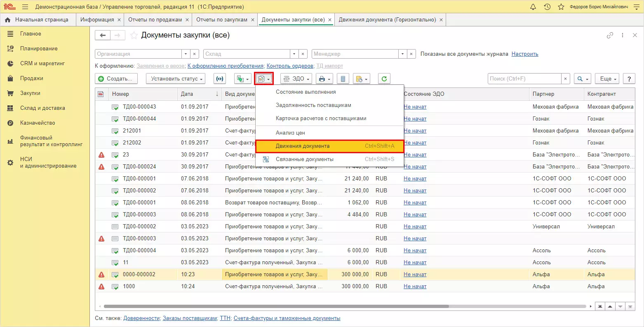Open the history clock icon

click(547, 7)
